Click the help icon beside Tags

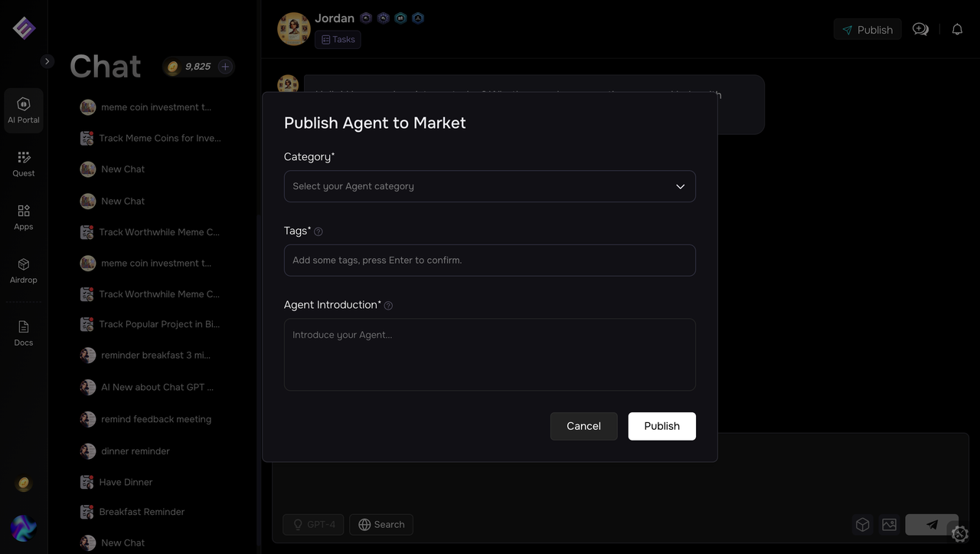pyautogui.click(x=318, y=231)
